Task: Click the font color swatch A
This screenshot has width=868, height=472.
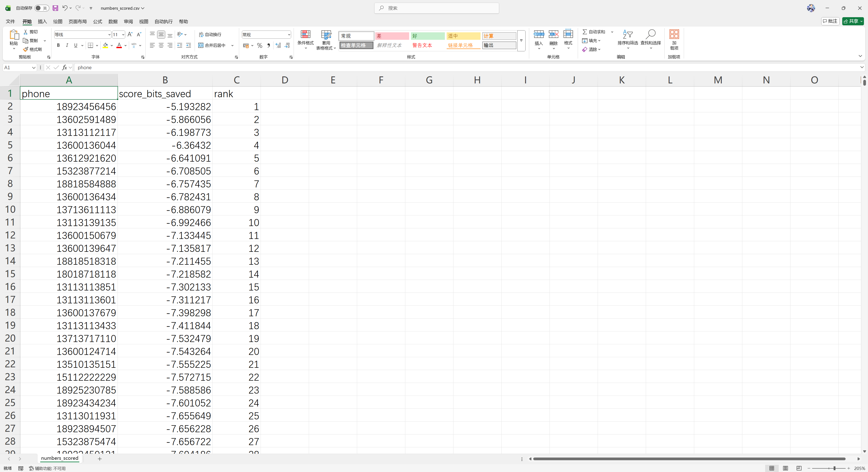Action: click(119, 45)
